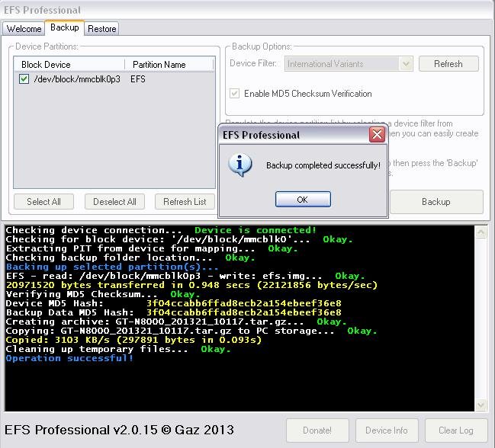This screenshot has width=495, height=448.
Task: Click 'Backup completed successfully!' message text
Action: pos(323,165)
